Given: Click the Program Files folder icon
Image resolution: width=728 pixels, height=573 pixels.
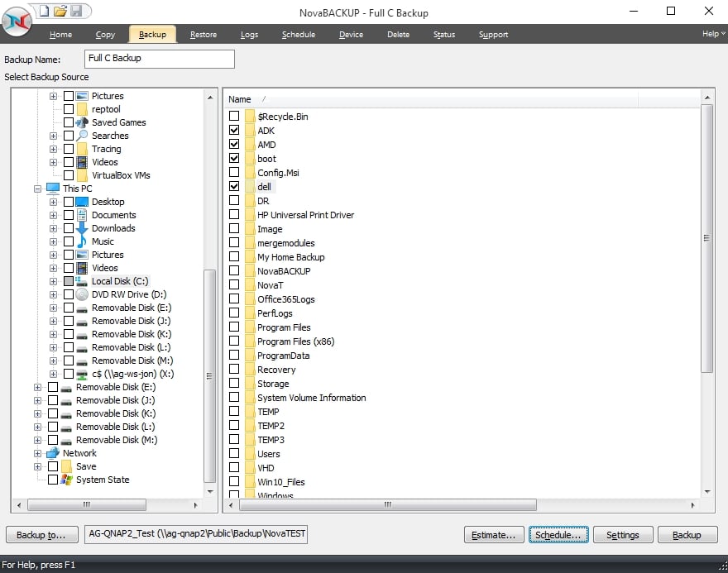Looking at the screenshot, I should coord(250,327).
